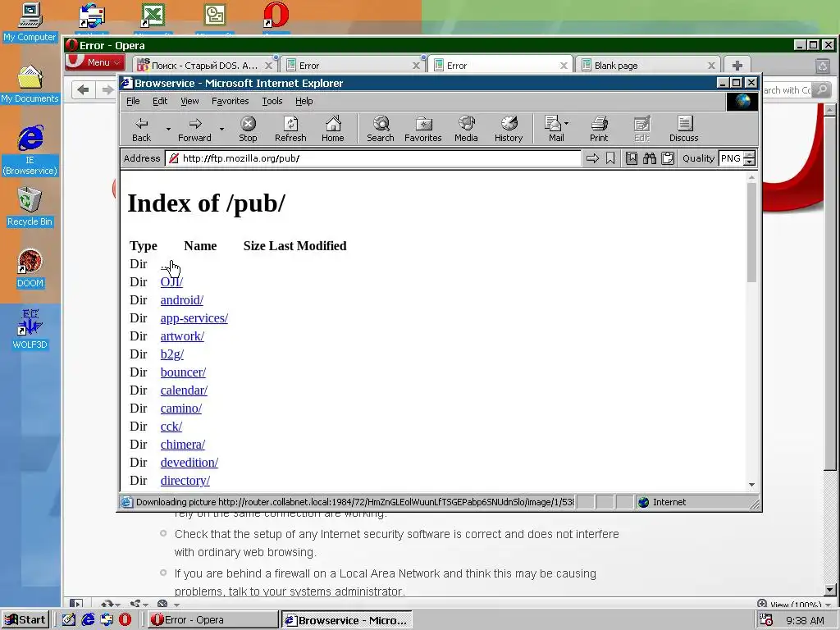Image resolution: width=840 pixels, height=630 pixels.
Task: Click the Start button
Action: tap(25, 620)
